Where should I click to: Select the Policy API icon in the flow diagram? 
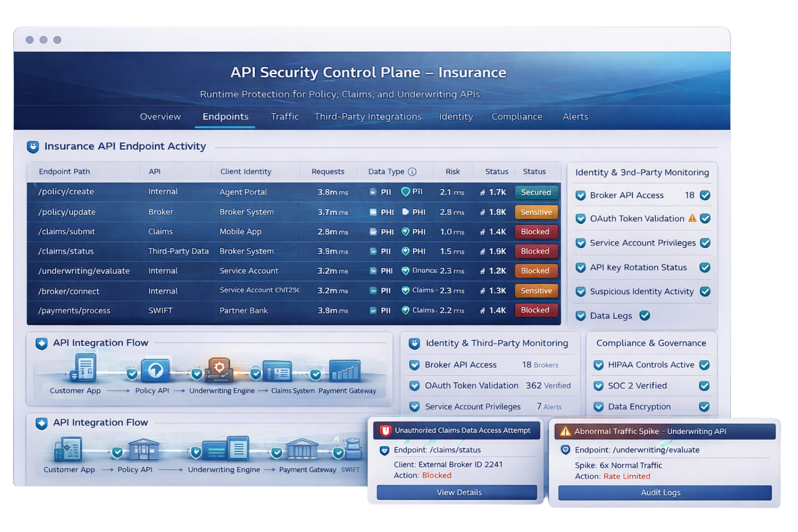click(154, 370)
